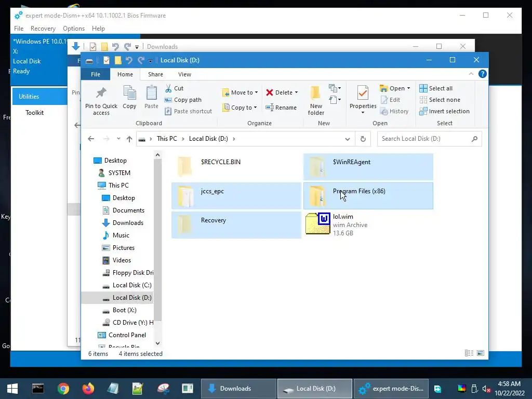Click Select none in ribbon

click(x=440, y=100)
